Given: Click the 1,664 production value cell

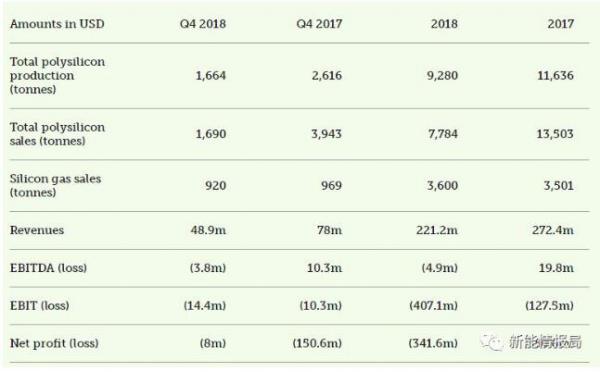Looking at the screenshot, I should 211,75.
